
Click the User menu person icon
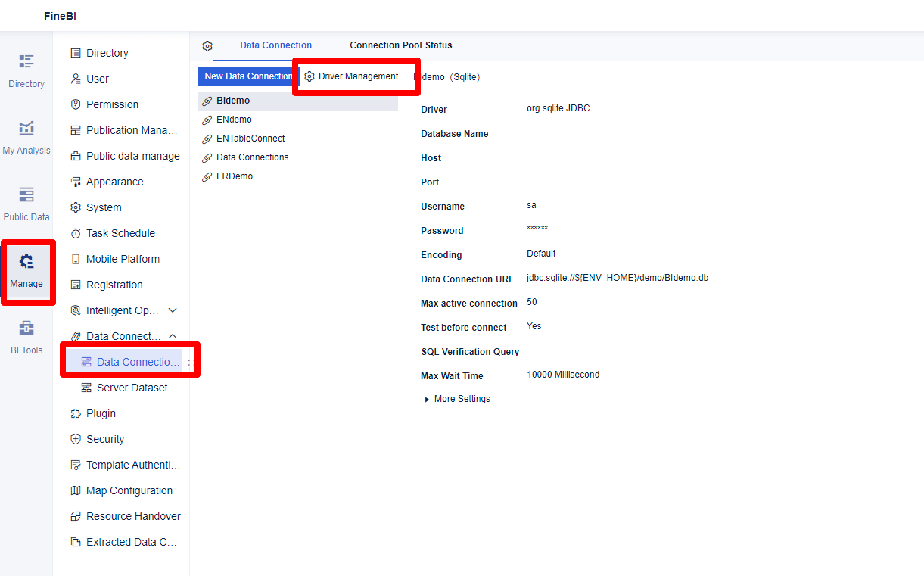76,79
